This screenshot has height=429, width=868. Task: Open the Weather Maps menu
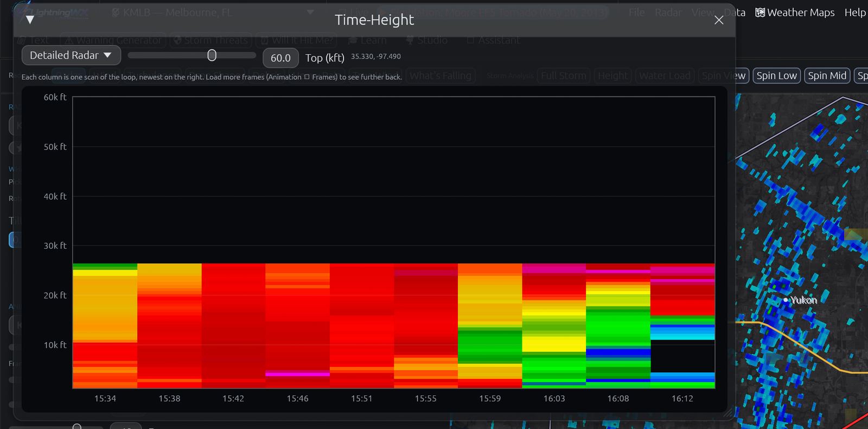[x=795, y=12]
